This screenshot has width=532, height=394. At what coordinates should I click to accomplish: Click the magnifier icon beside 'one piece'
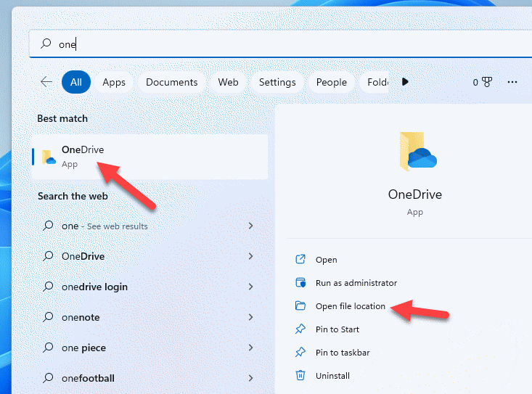(48, 348)
